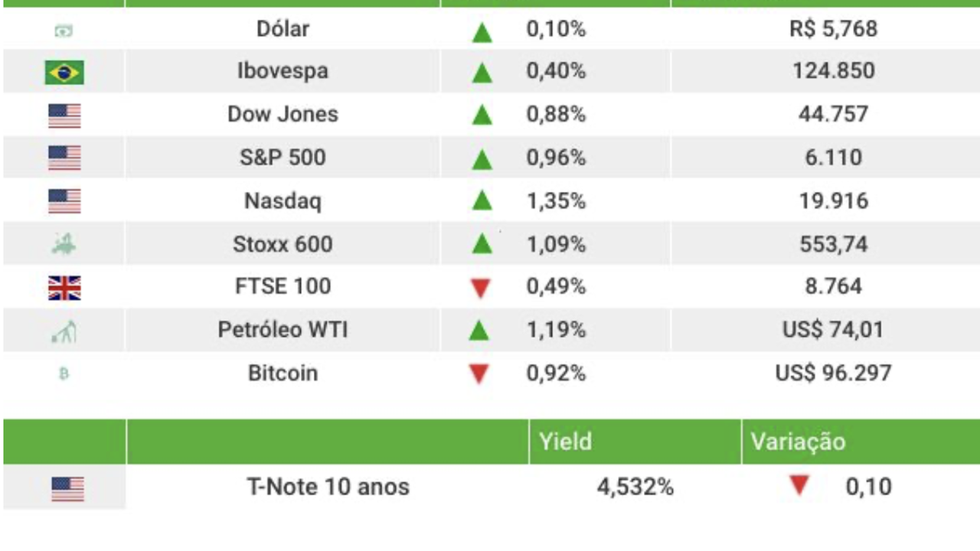980x551 pixels.
Task: Click the US flag in Dow Jones row
Action: (64, 116)
